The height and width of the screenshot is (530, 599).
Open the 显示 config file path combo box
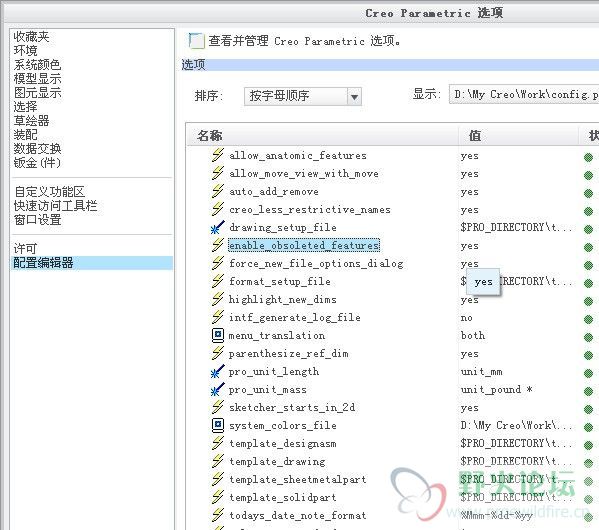click(x=524, y=94)
